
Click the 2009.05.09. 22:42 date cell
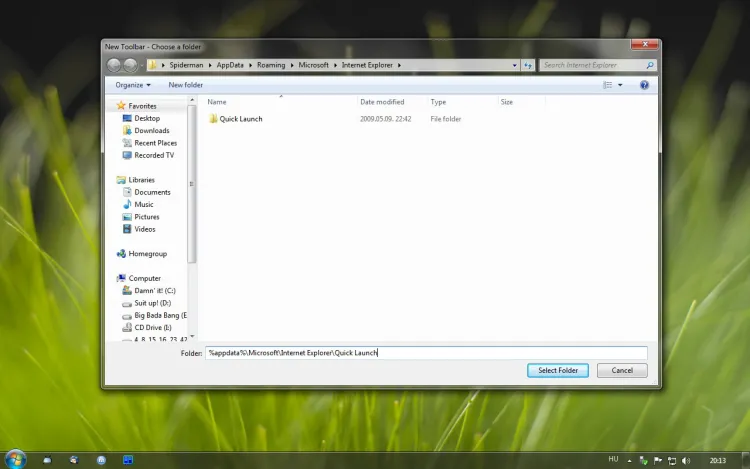pyautogui.click(x=386, y=119)
